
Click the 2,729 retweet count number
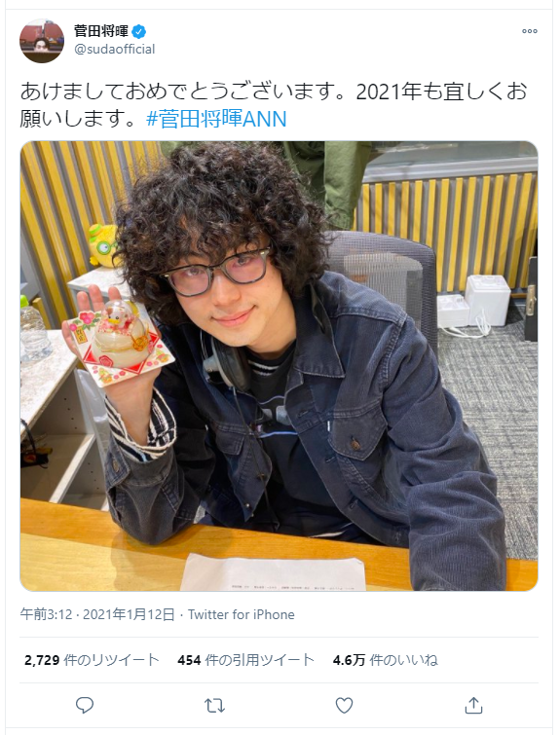coord(42,660)
